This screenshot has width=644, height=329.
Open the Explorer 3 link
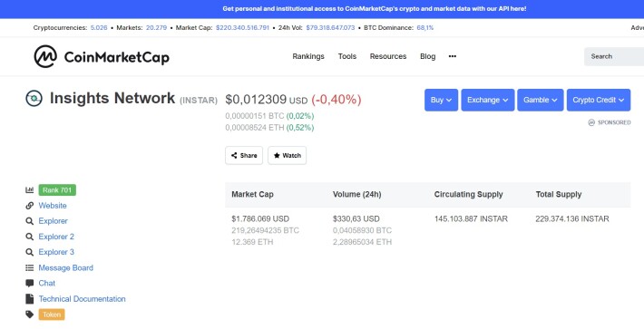tap(56, 252)
